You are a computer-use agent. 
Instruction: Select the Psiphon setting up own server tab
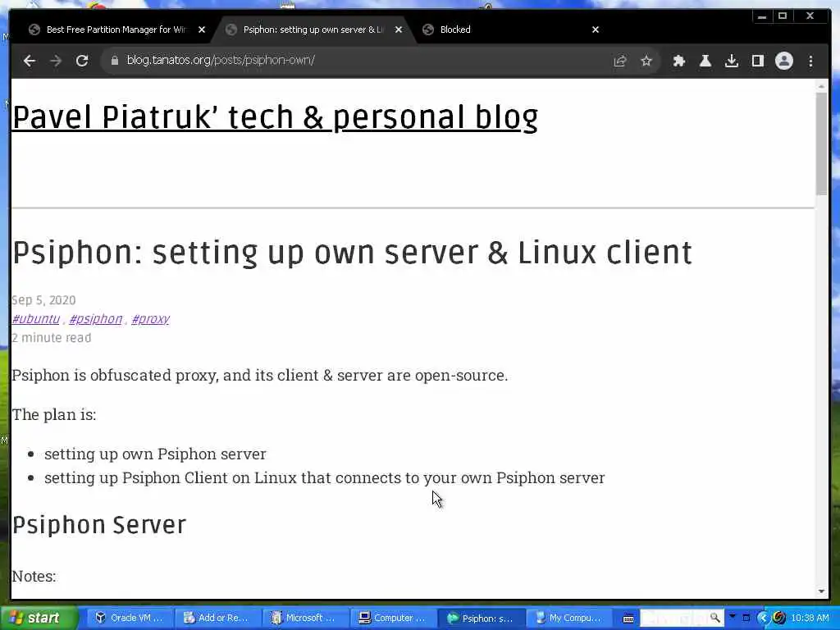(x=313, y=30)
